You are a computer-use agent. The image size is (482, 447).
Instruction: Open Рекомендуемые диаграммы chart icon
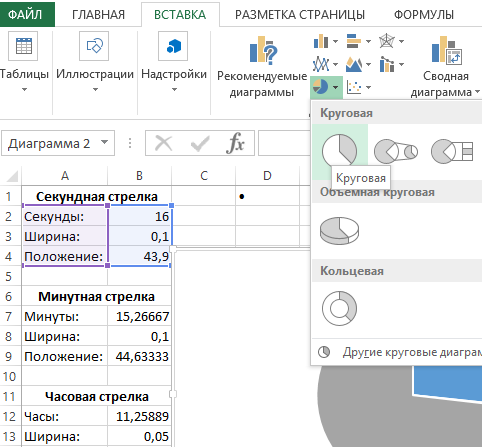[x=263, y=50]
